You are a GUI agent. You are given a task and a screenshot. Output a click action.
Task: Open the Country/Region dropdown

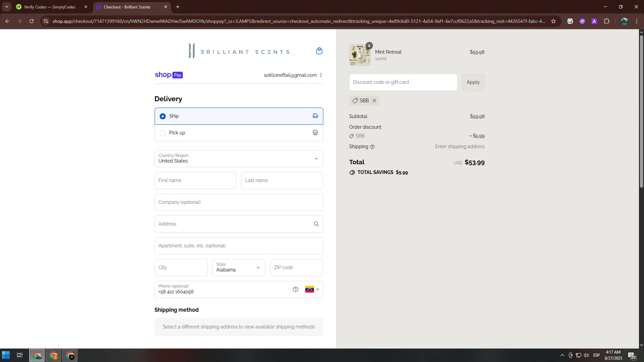(x=239, y=159)
